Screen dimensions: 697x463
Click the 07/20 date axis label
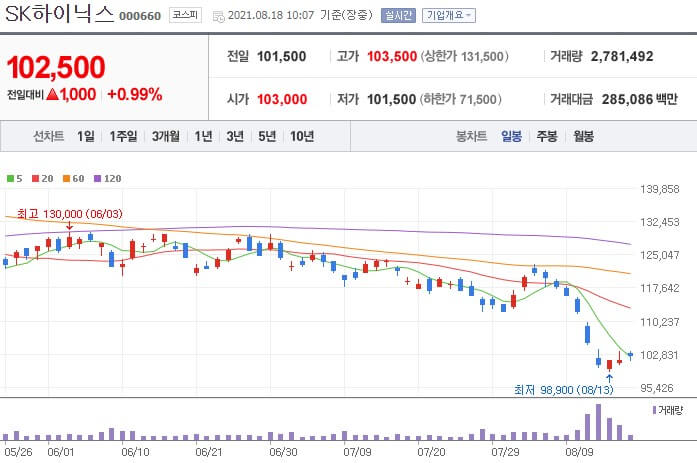tap(431, 452)
